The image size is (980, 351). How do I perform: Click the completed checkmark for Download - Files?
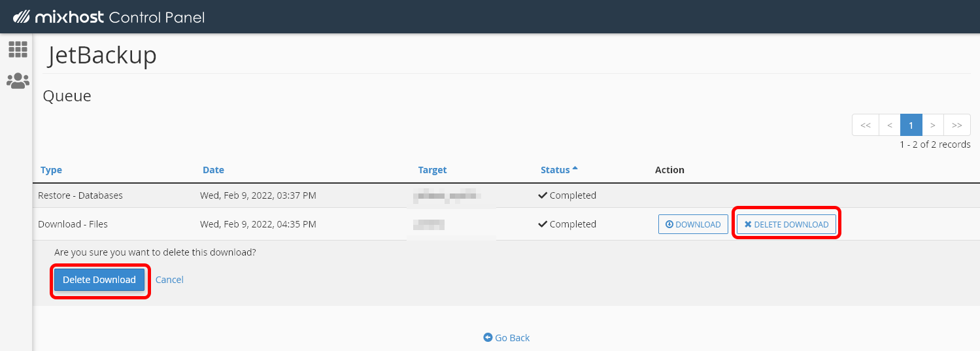point(543,224)
